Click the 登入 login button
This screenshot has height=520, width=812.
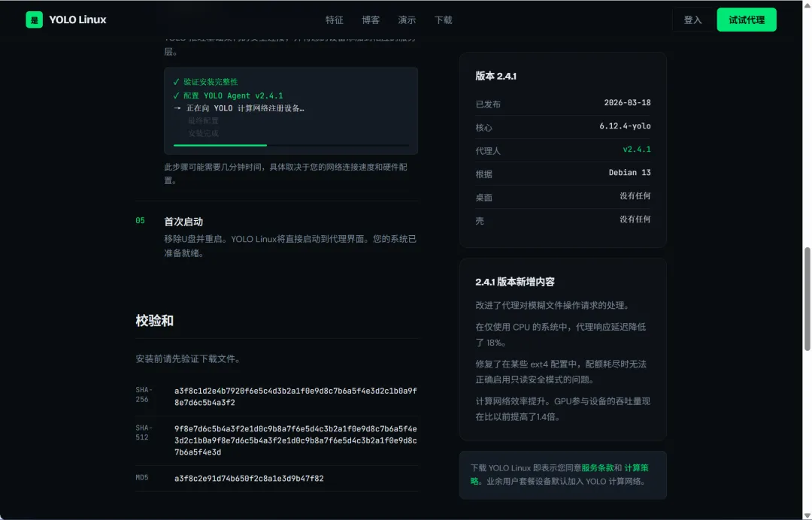692,20
